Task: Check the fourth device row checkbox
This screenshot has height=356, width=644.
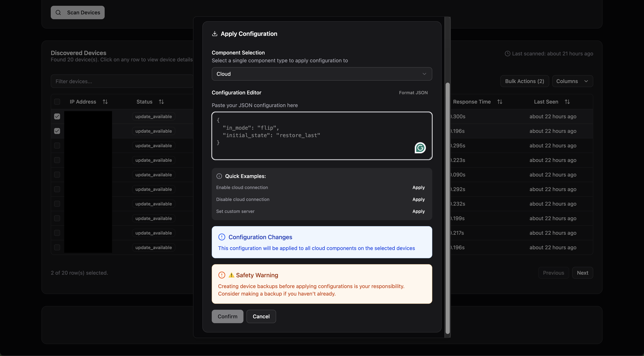Action: [57, 160]
